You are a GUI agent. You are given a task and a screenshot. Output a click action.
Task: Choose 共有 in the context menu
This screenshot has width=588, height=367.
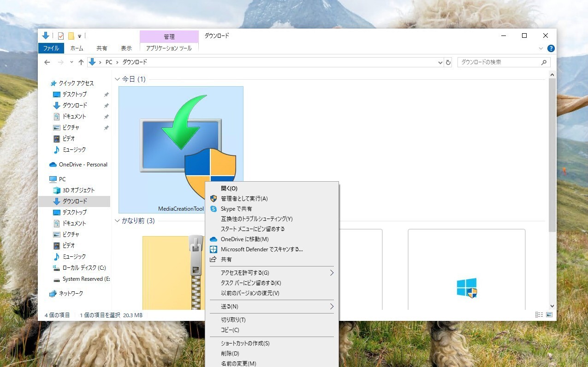point(272,260)
